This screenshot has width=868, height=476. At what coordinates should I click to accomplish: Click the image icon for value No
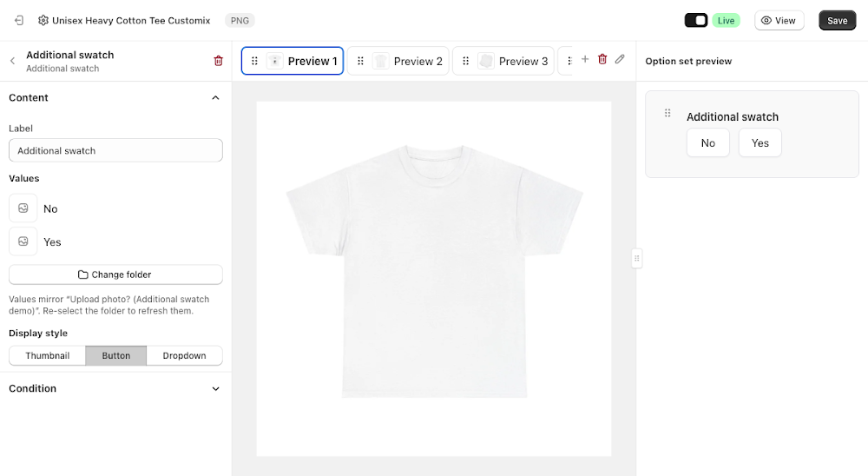tap(23, 208)
